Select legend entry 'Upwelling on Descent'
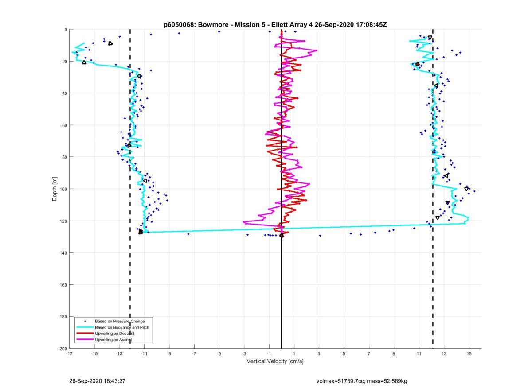 tap(114, 333)
